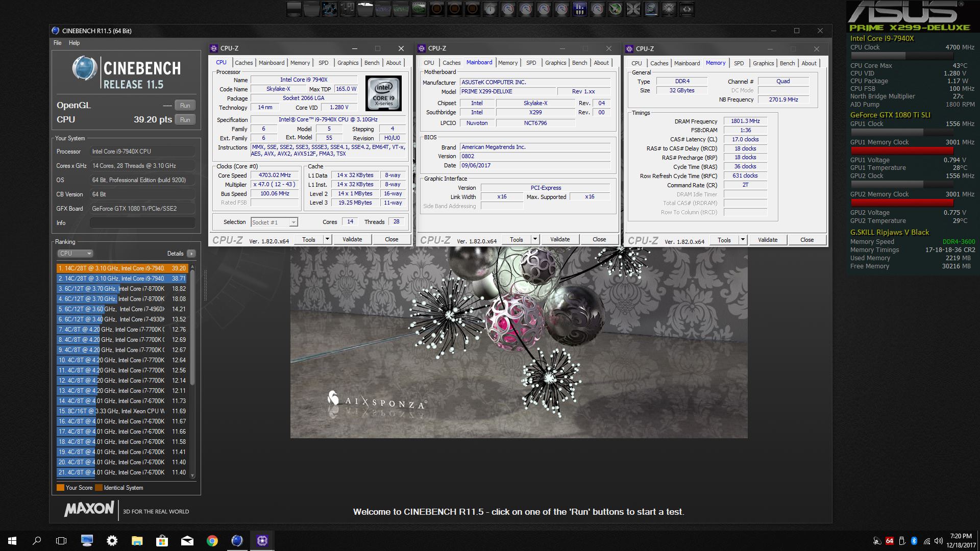Open the green jet icon in top dock

pyautogui.click(x=615, y=9)
